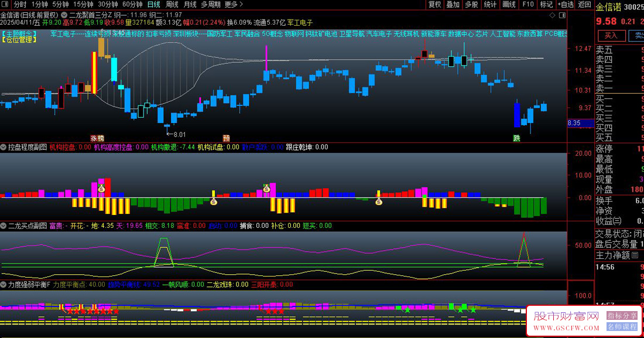644x338 pixels.
Task: Select the 1分钟 period tab
Action: point(39,5)
